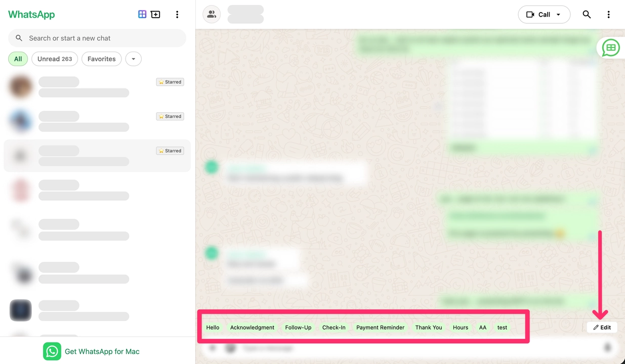
Task: Click the WhatsApp logo beside Mac download
Action: (52, 351)
